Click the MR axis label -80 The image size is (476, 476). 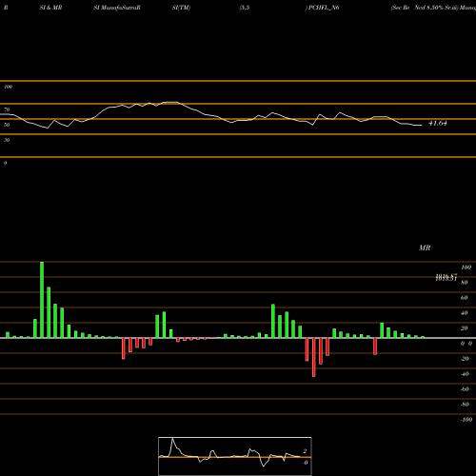coord(465,405)
